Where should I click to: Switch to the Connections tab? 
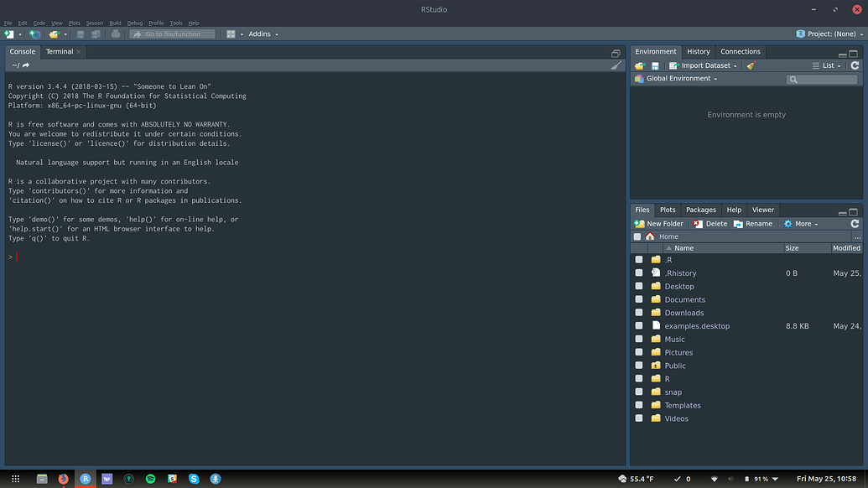[741, 51]
